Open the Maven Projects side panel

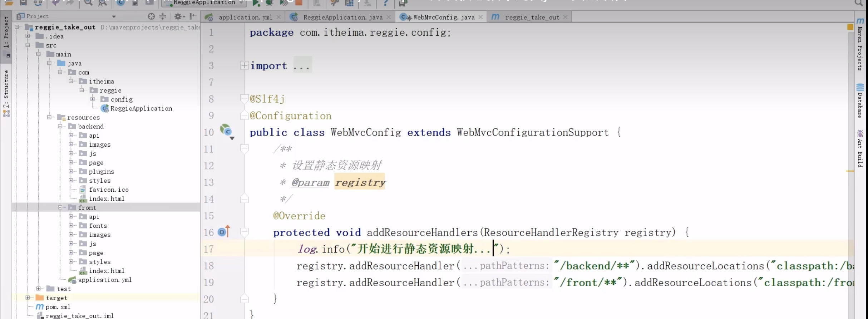pos(860,44)
